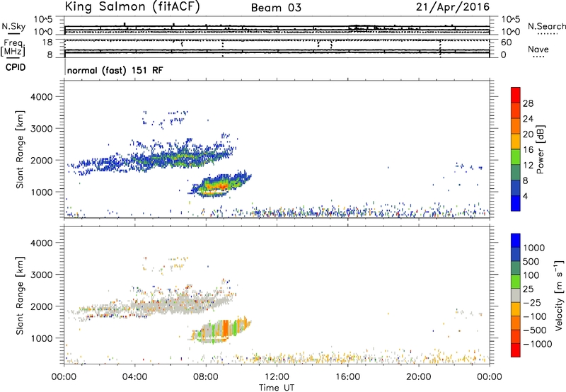This screenshot has height=392, width=566.
Task: Click the "28" tick on Power scale
Action: point(528,103)
